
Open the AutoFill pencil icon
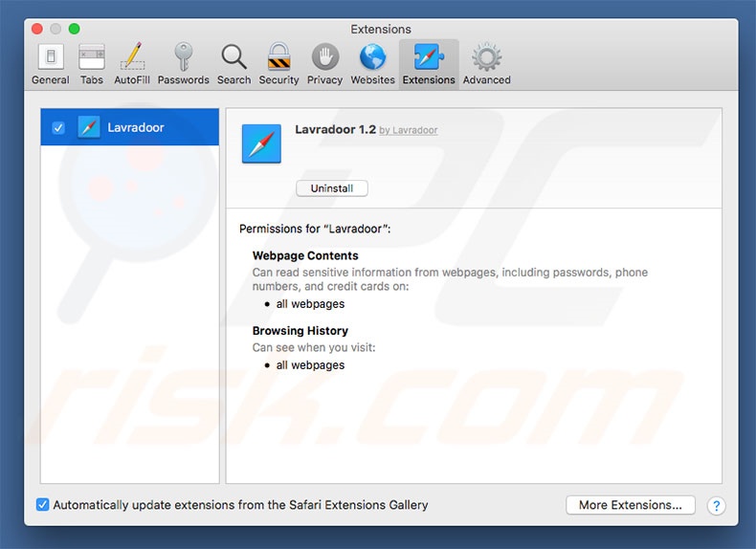coord(132,64)
